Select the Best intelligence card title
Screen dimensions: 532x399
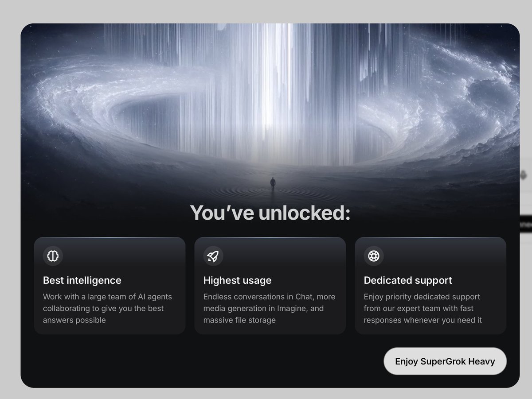[82, 280]
